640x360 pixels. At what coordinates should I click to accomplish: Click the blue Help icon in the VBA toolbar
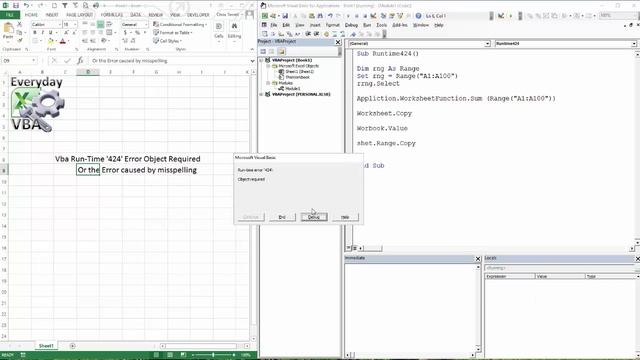tap(418, 16)
